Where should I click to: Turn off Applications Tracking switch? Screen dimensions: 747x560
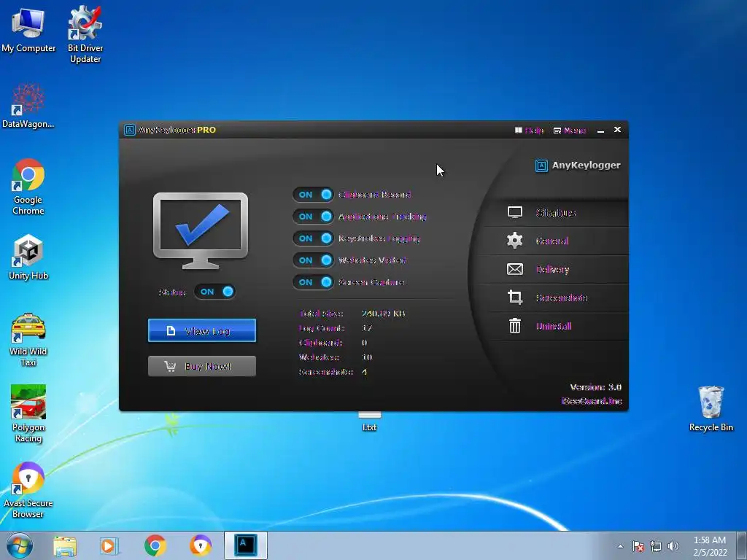point(313,216)
